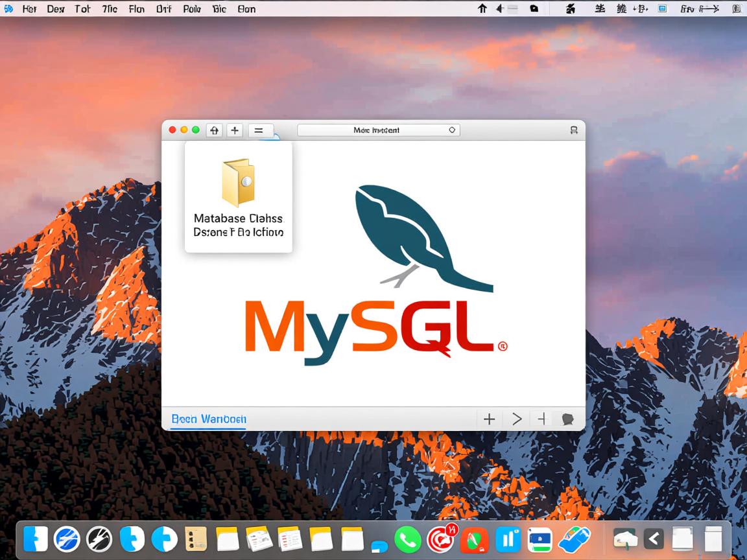Click the sidebar panel icon at top right
Viewport: 747px width, 560px height.
[x=573, y=130]
